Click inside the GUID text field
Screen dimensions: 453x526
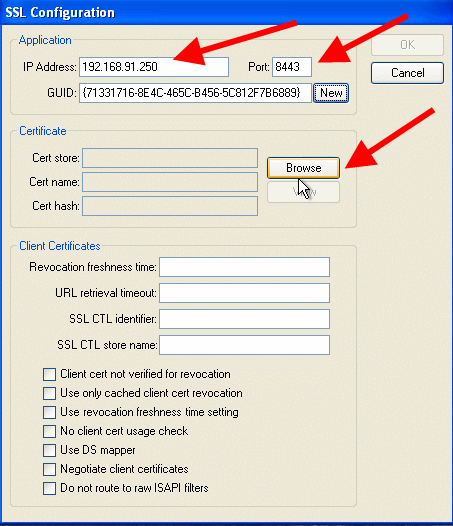pos(195,93)
